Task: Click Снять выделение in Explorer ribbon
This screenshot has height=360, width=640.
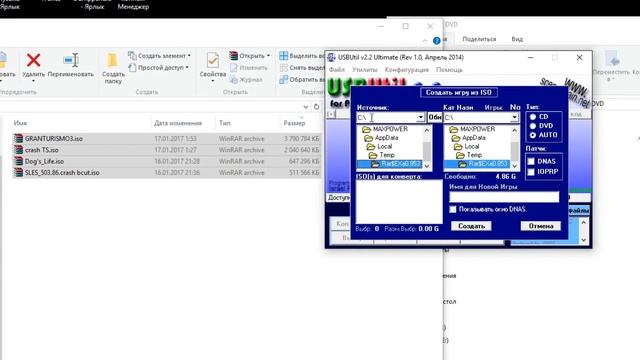Action: pos(302,68)
